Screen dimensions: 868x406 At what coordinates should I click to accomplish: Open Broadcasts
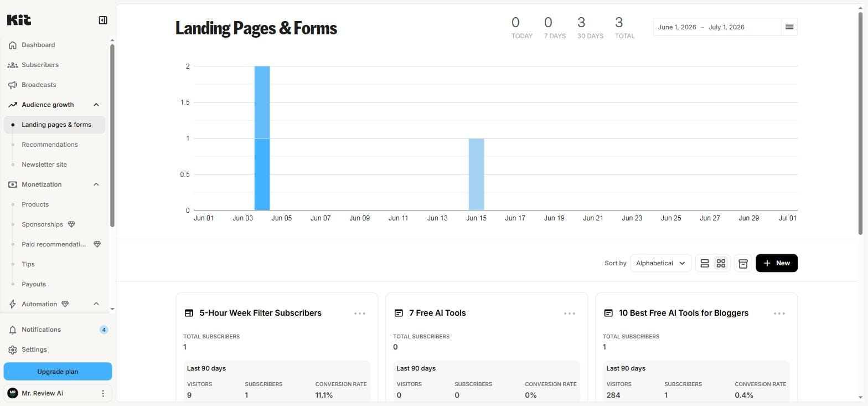click(39, 85)
